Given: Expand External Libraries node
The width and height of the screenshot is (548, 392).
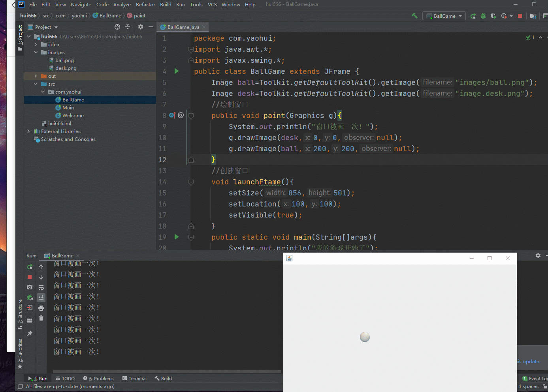Looking at the screenshot, I should pyautogui.click(x=28, y=131).
